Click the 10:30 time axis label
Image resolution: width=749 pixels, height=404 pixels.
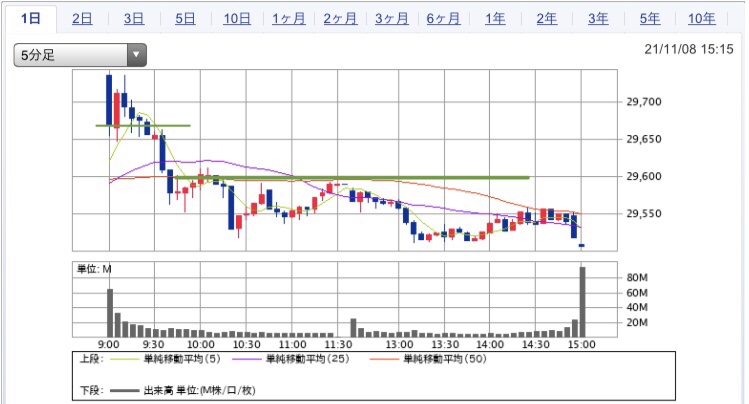246,344
